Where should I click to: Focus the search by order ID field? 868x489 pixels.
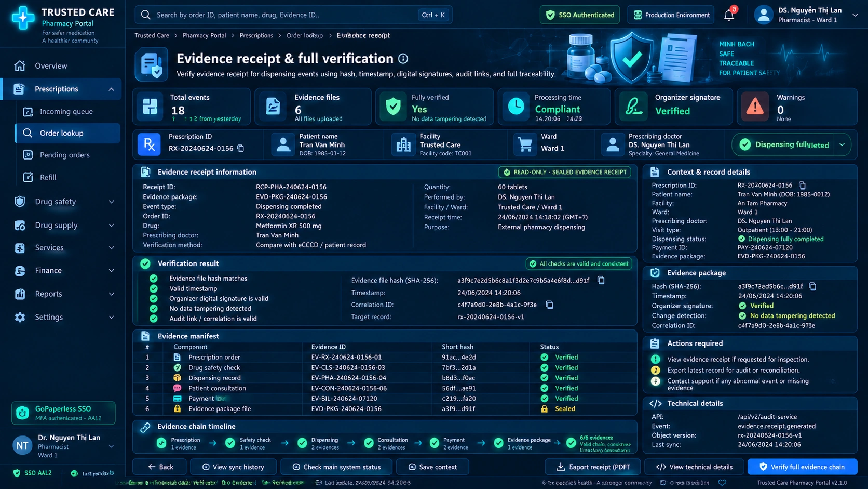coord(293,15)
